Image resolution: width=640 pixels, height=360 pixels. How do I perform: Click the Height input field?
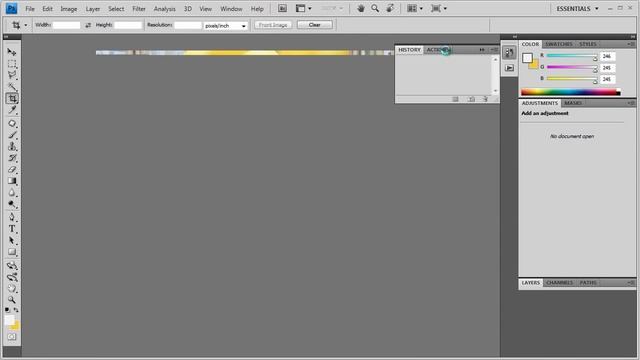[x=128, y=25]
